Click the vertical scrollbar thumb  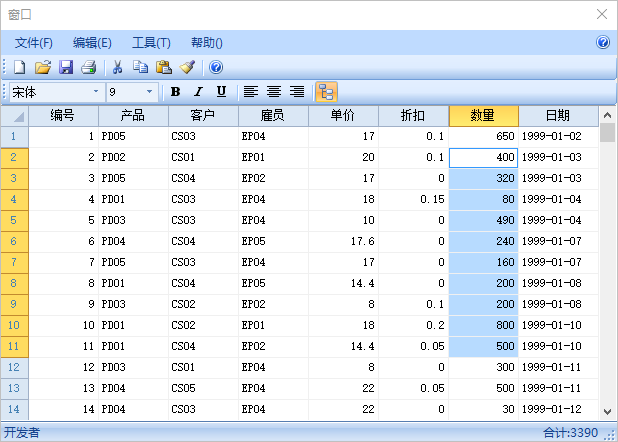pos(607,132)
